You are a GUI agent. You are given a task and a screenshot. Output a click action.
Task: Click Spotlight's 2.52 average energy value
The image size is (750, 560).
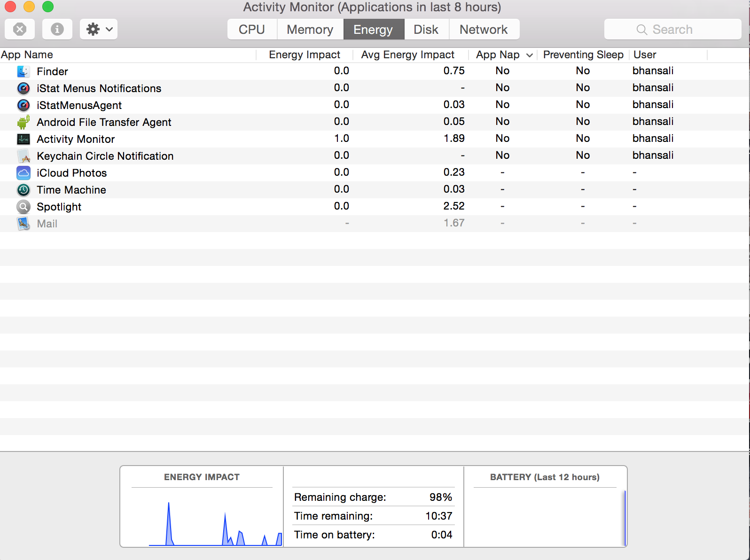click(x=454, y=206)
